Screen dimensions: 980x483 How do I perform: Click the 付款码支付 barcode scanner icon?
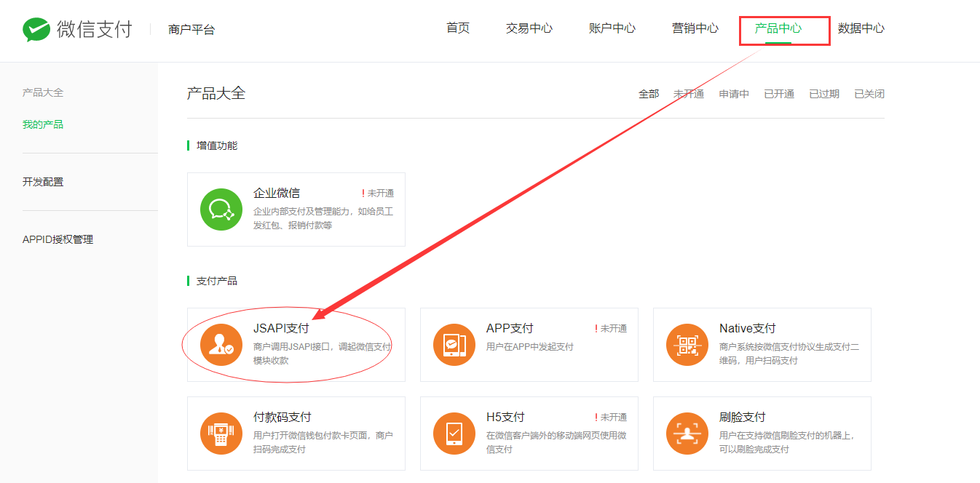point(221,434)
